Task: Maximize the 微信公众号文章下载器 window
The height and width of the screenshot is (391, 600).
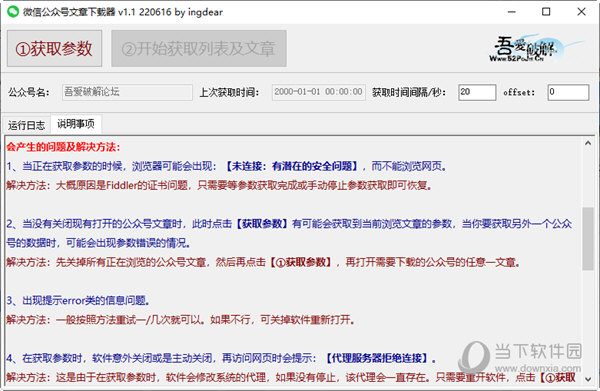Action: [546, 12]
